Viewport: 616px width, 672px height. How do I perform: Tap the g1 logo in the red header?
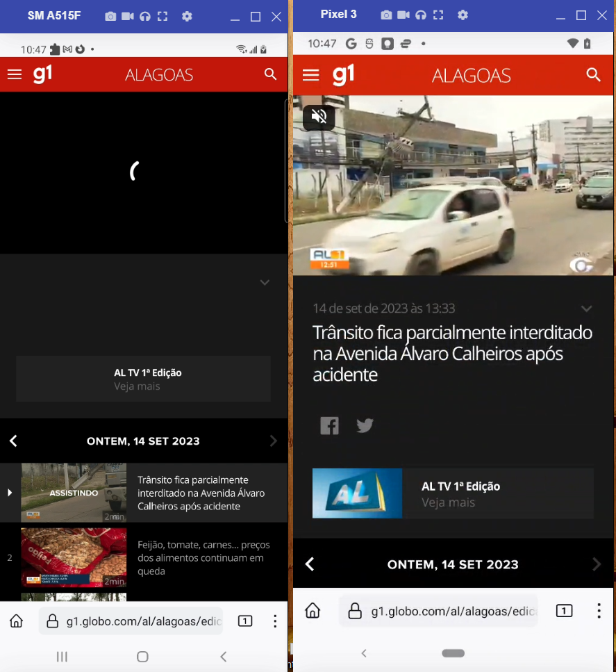point(343,74)
